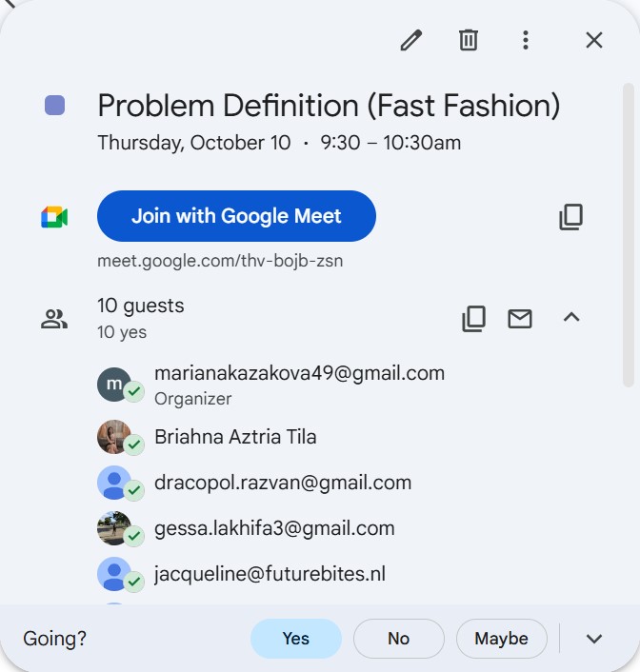
Task: Click the guests people icon
Action: (x=54, y=320)
